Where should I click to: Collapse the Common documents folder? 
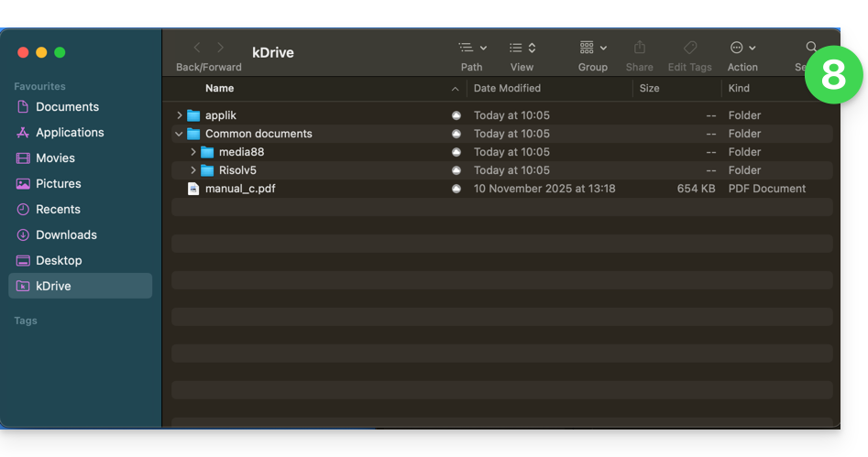pos(180,134)
